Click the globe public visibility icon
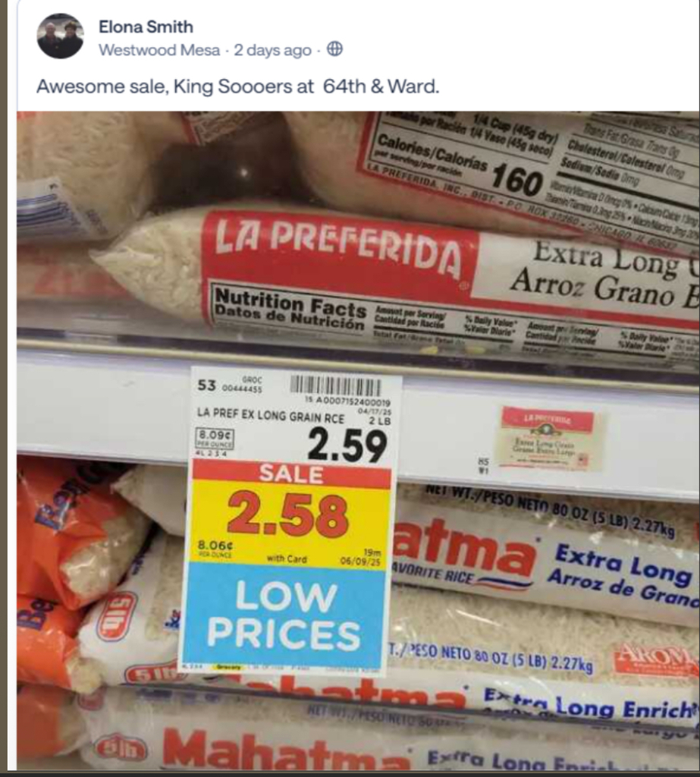 click(x=334, y=50)
